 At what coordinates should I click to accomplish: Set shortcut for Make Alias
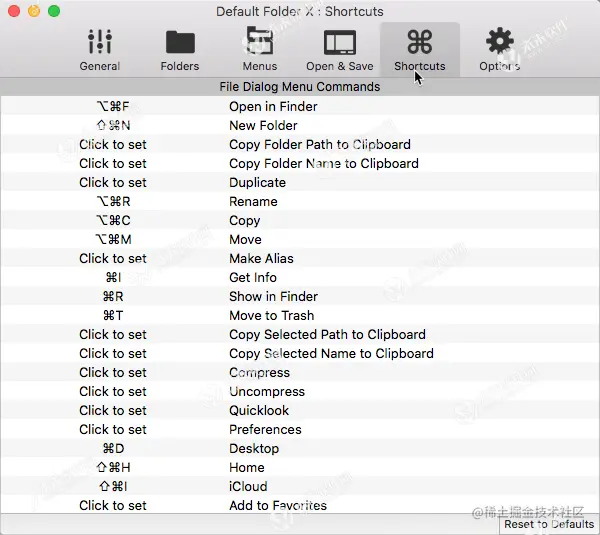[x=113, y=259]
